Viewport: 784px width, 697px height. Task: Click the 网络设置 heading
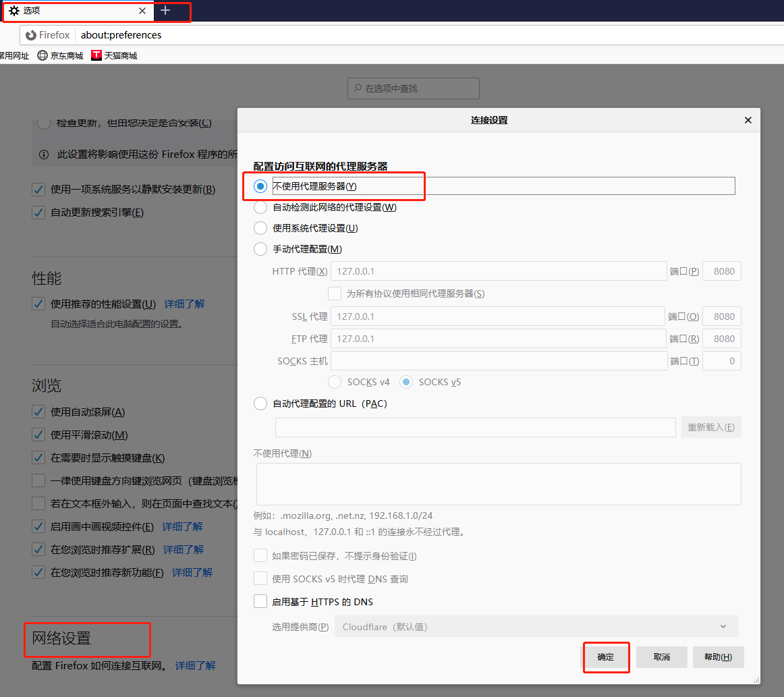[61, 638]
